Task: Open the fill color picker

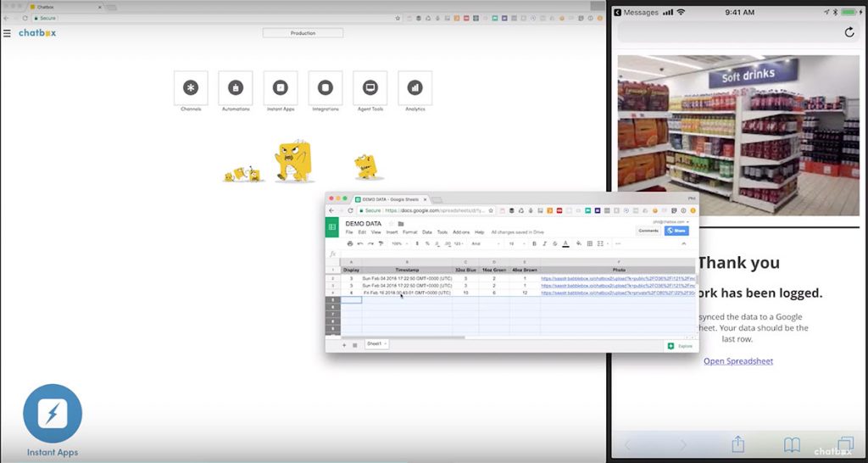Action: 579,243
